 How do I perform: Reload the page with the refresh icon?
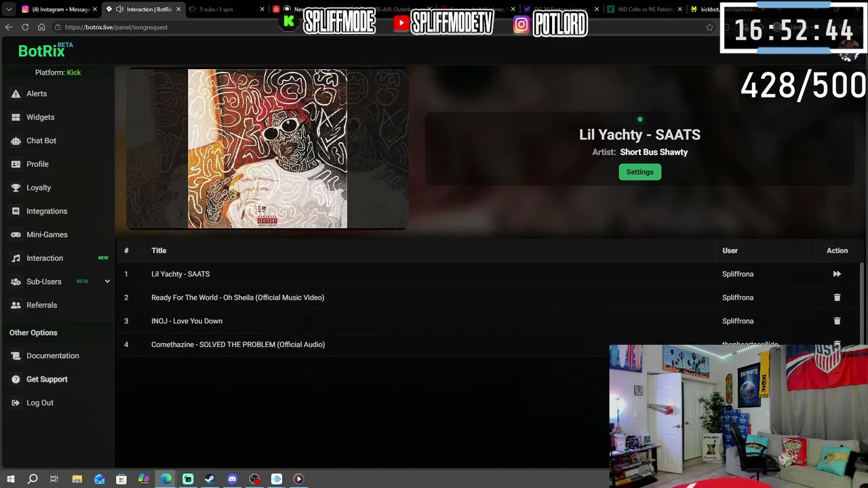point(25,27)
